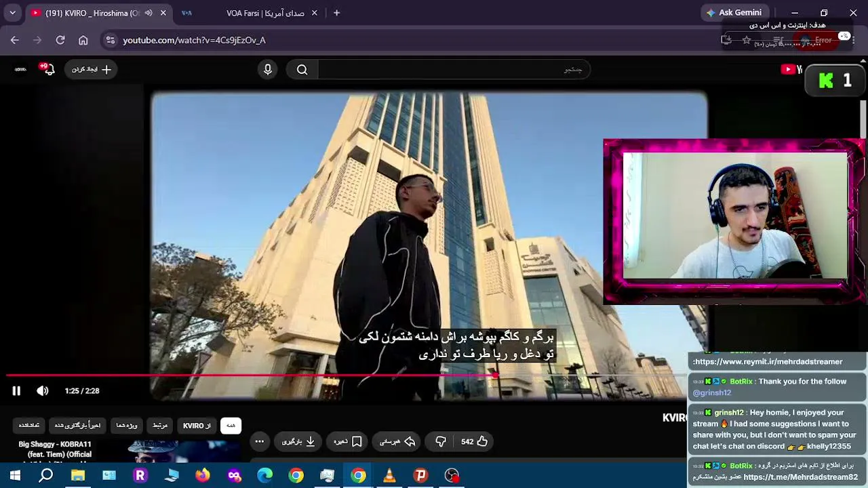Select the مرتبط filter chip

[160, 426]
